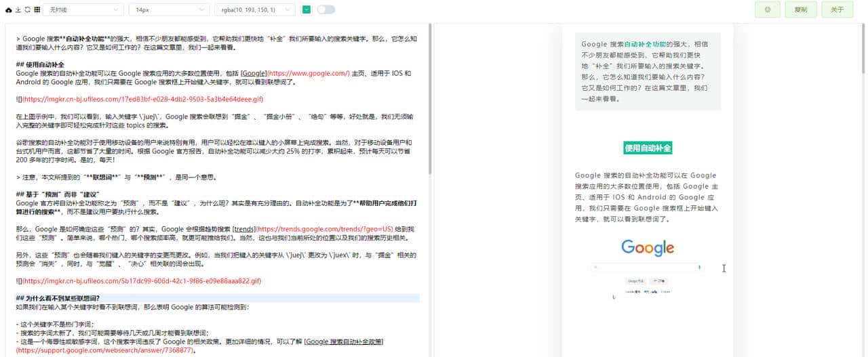Open the rgba(10, 193, 150, 1) color dropdown

[255, 9]
